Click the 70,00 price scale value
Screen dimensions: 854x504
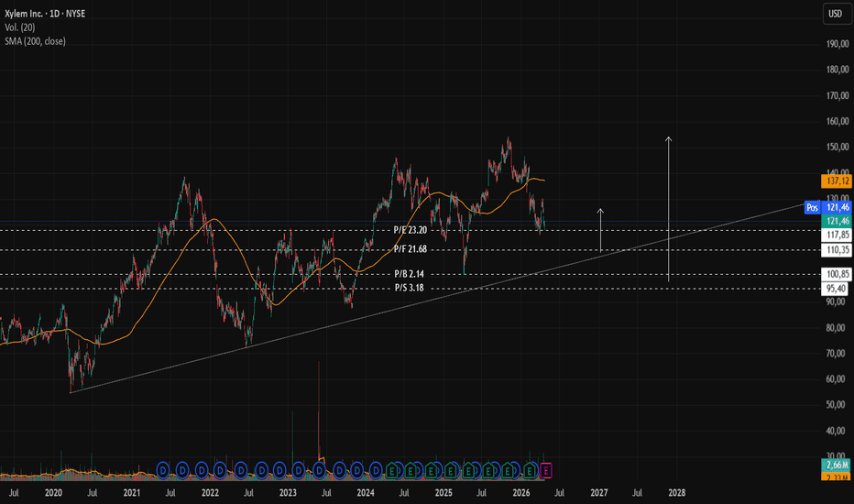pos(838,354)
